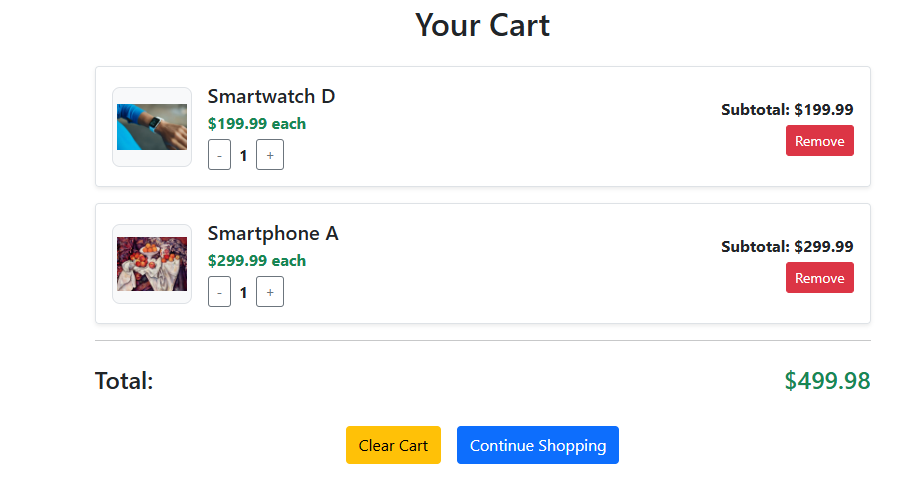
Task: Click the Subtotal: $299.99 label
Action: pos(787,247)
